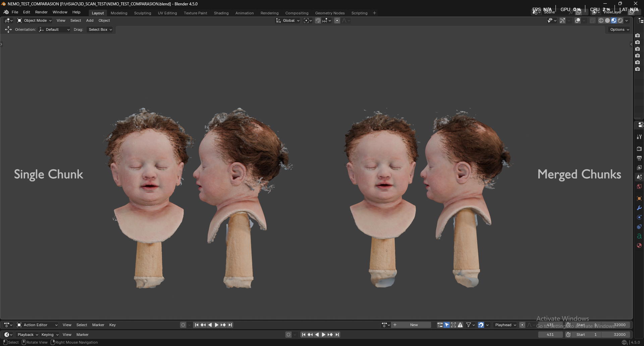Toggle viewport overlays display
Image resolution: width=644 pixels, height=346 pixels.
578,20
